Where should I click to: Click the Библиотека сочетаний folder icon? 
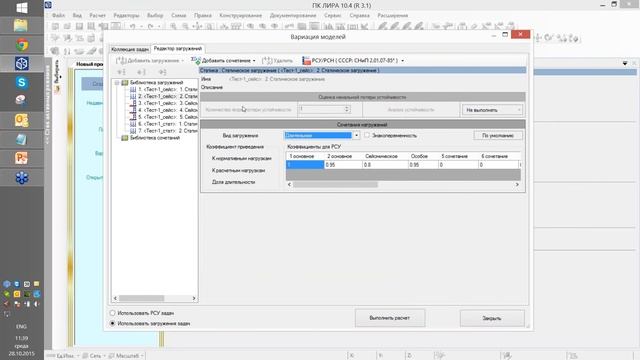tap(125, 138)
